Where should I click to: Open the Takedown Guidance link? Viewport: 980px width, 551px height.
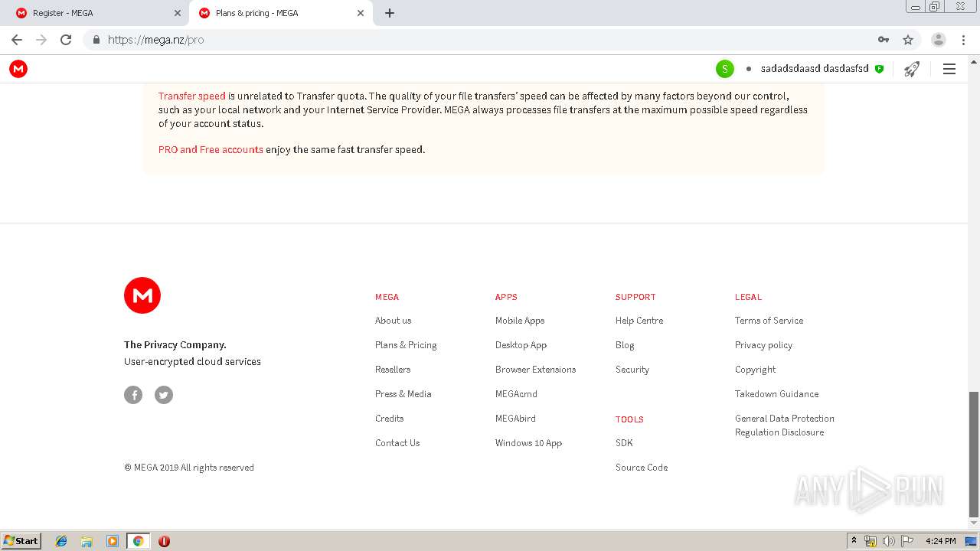pos(777,394)
